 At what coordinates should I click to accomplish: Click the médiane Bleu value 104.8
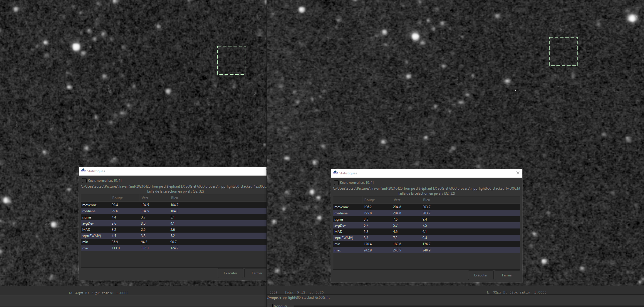174,211
